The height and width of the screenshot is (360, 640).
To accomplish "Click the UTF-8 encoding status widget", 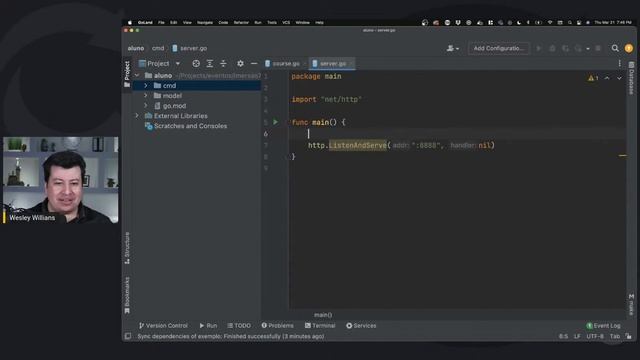I will coord(595,337).
